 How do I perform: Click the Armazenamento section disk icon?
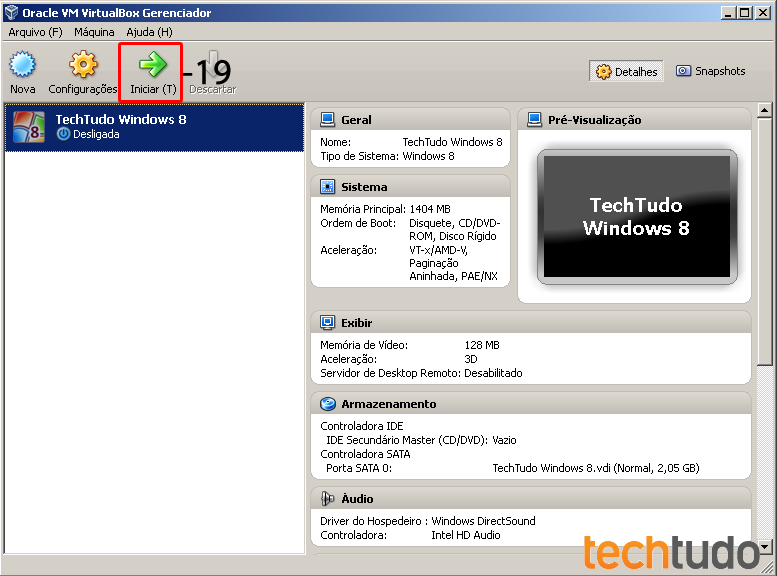(328, 404)
